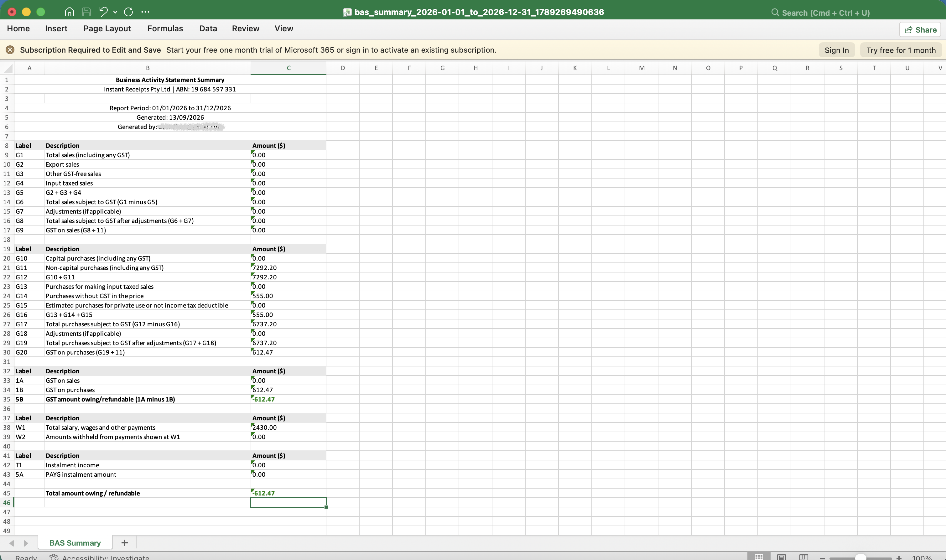The image size is (946, 560).
Task: Select column C header
Action: pos(288,68)
